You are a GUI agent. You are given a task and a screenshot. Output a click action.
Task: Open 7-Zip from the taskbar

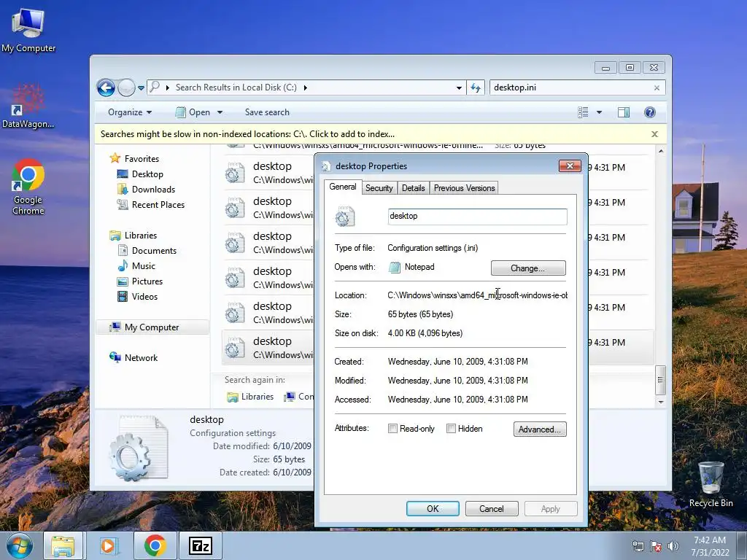[x=201, y=545]
